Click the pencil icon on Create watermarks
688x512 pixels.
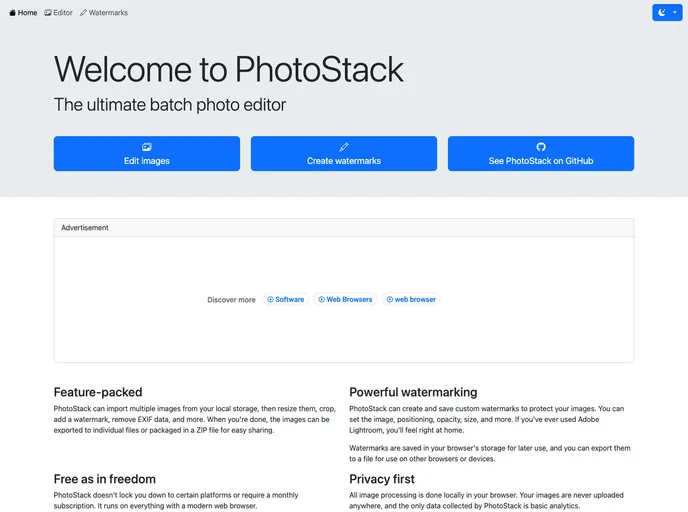pyautogui.click(x=344, y=147)
